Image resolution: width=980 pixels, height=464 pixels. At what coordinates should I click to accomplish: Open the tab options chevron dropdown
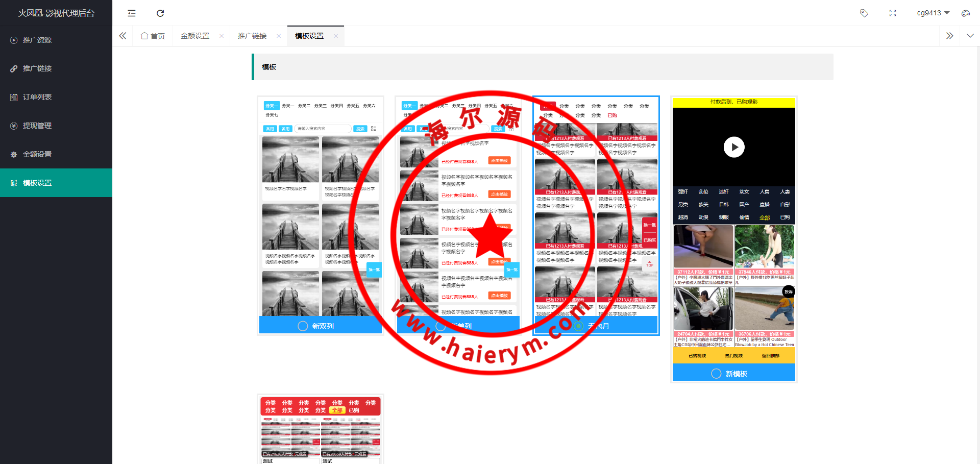pyautogui.click(x=970, y=36)
